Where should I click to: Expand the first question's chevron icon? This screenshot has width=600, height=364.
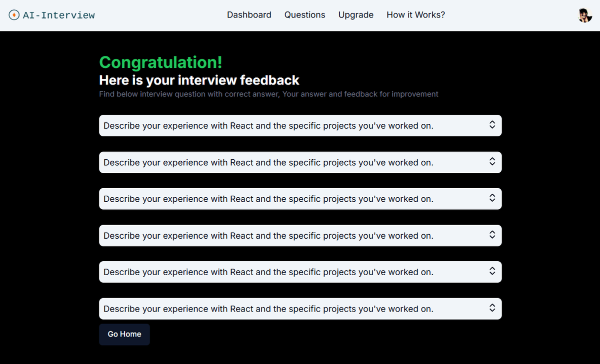coord(492,125)
